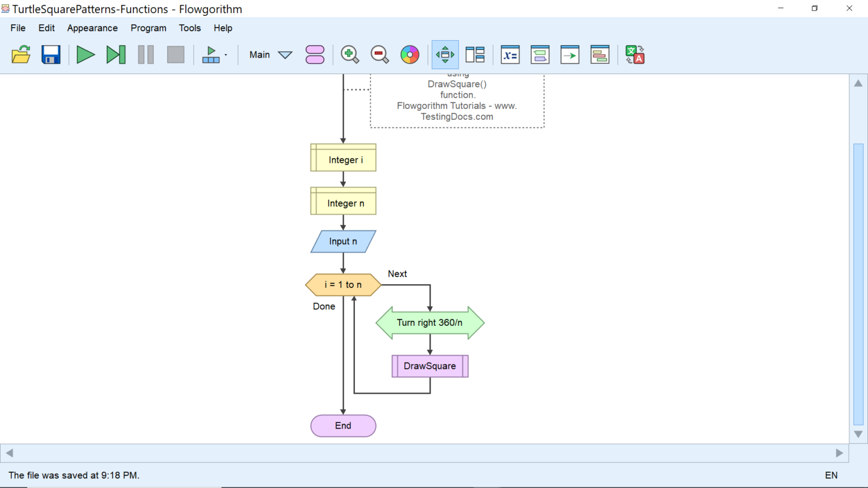
Task: Save the flowchart with the floppy disk icon
Action: click(x=51, y=55)
